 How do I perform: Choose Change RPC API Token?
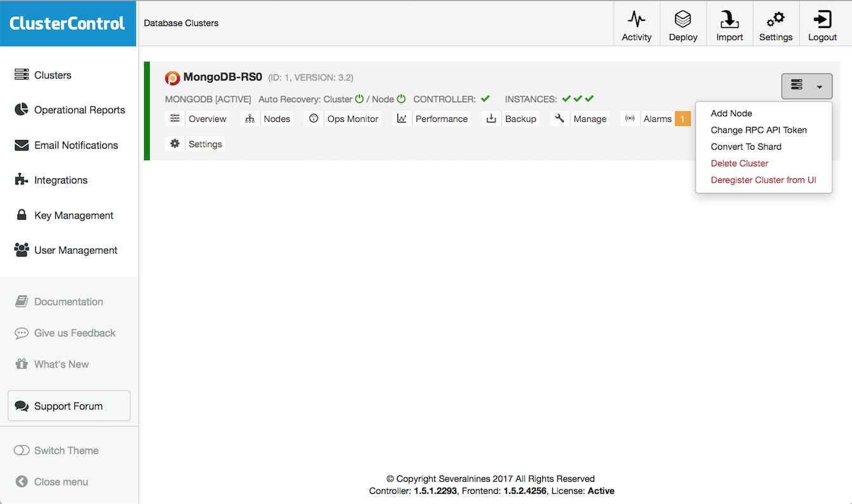[759, 129]
